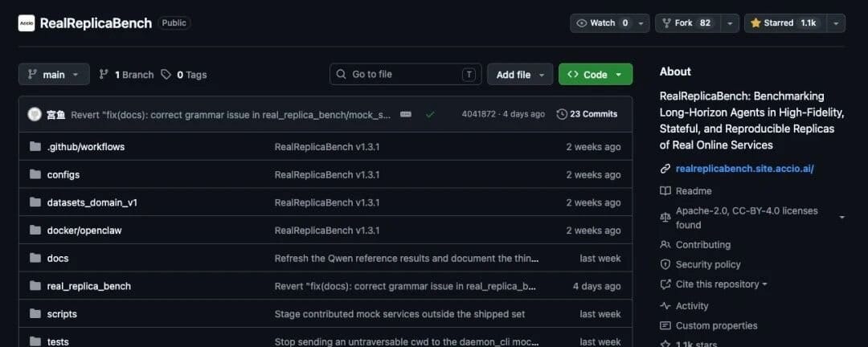The height and width of the screenshot is (347, 868).
Task: Open the latest Revert commit message
Action: coord(231,115)
